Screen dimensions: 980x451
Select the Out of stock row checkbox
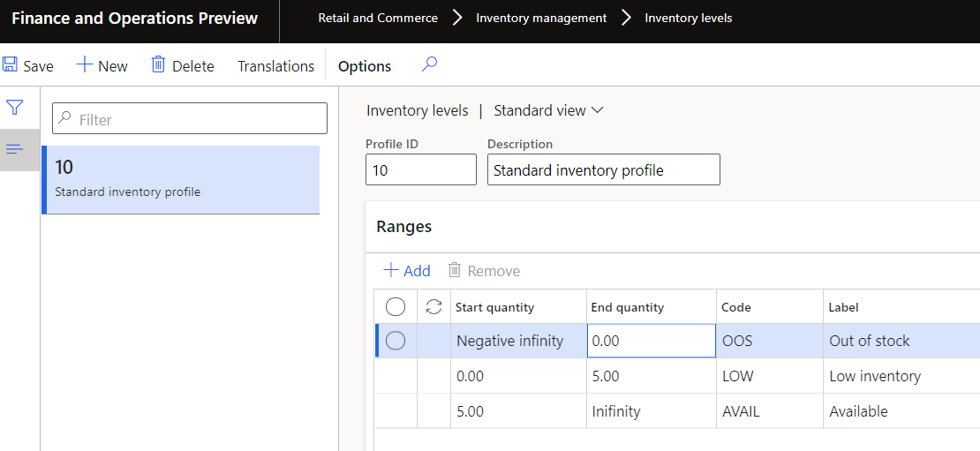[396, 341]
